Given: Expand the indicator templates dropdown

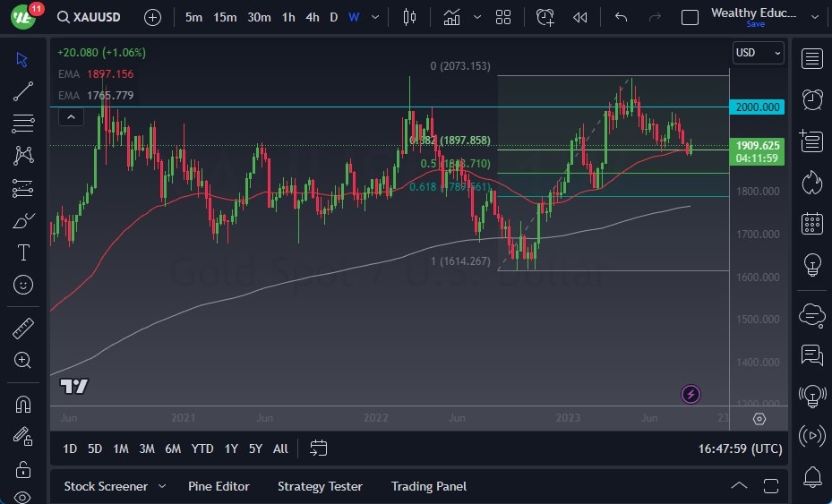Looking at the screenshot, I should 477,18.
